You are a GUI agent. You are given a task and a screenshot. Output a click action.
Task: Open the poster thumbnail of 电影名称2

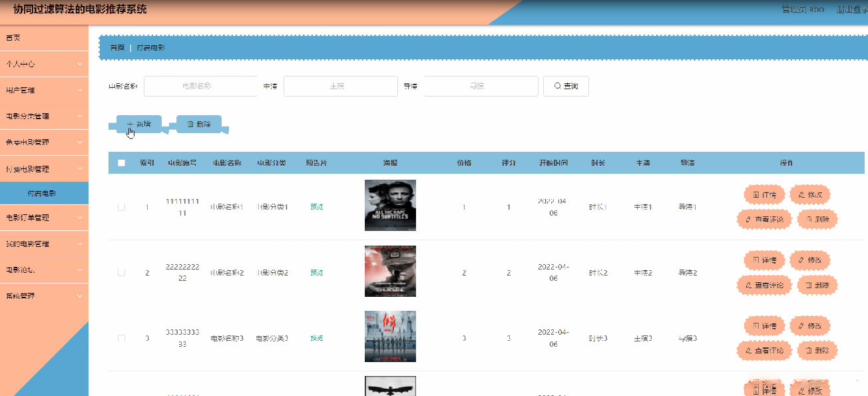[x=390, y=271]
